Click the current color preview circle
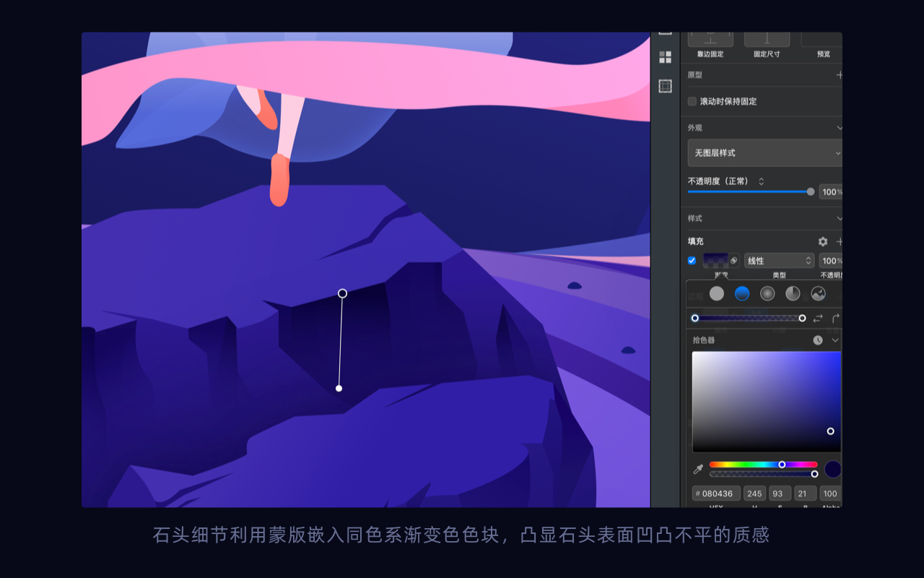 (x=833, y=469)
